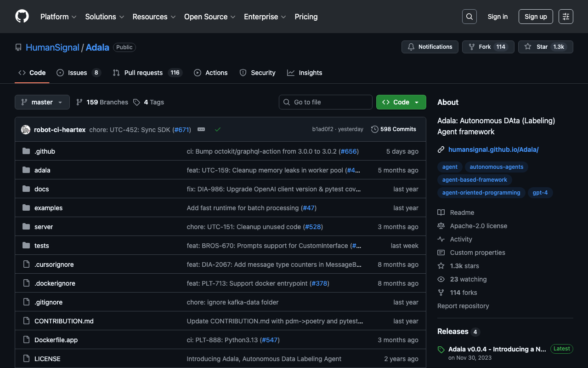Click the green commit status checkmark
The width and height of the screenshot is (588, 368).
[x=218, y=130]
